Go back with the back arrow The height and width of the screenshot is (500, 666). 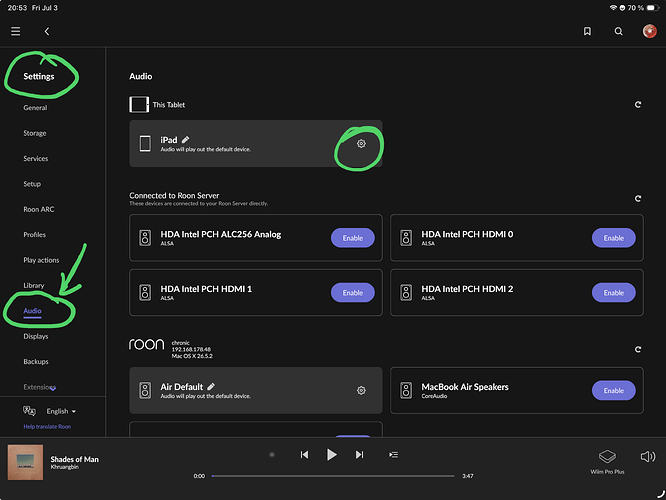coord(47,31)
